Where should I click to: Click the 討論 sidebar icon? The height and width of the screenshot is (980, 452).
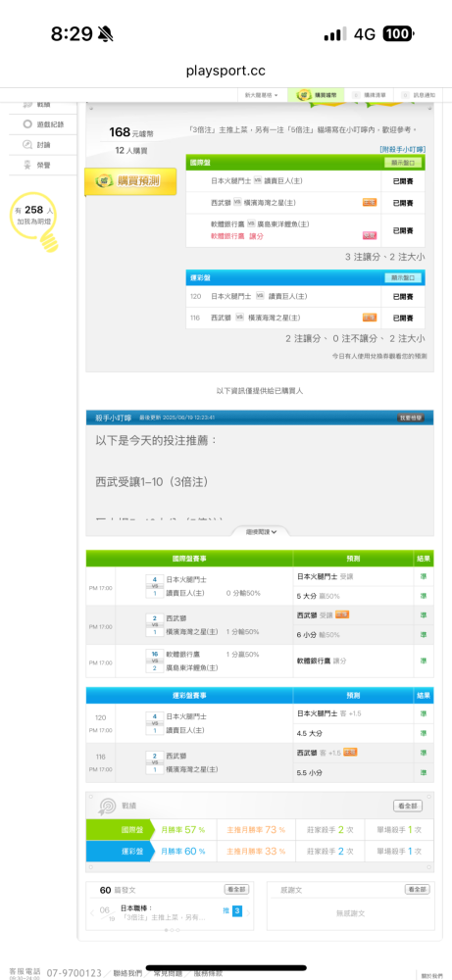coord(26,144)
